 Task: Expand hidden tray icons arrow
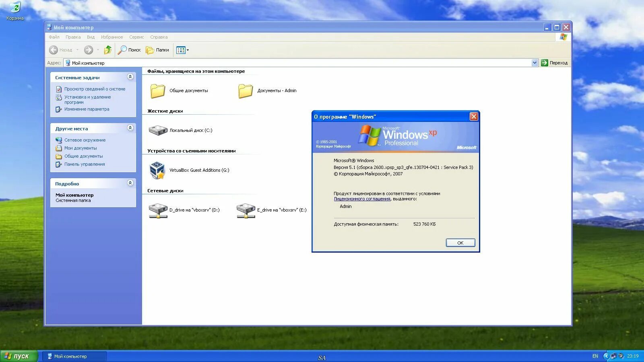click(x=606, y=356)
